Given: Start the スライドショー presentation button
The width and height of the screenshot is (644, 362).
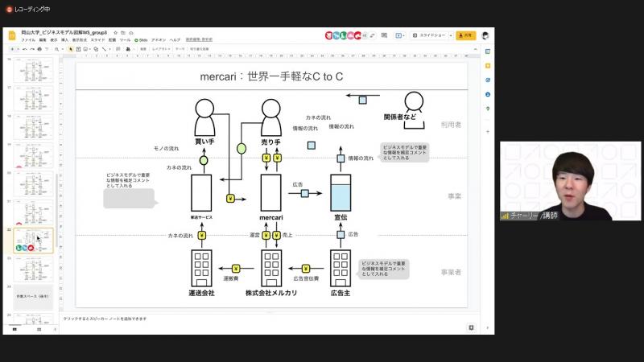Looking at the screenshot, I should [x=429, y=35].
